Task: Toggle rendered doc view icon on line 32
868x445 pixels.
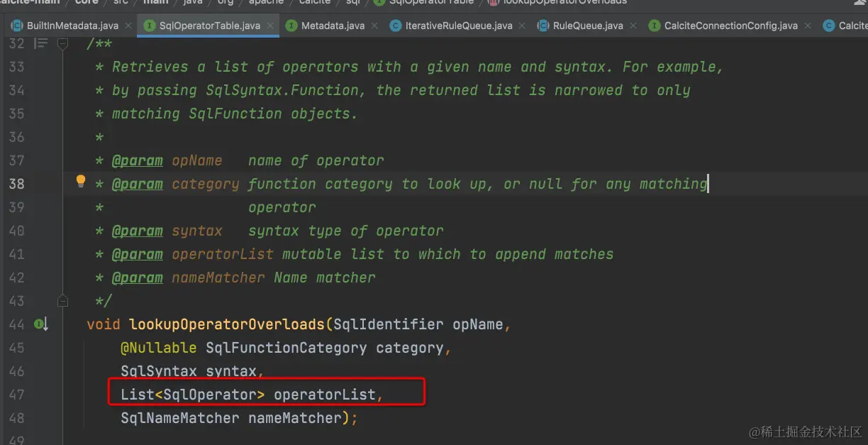Action: click(x=40, y=43)
